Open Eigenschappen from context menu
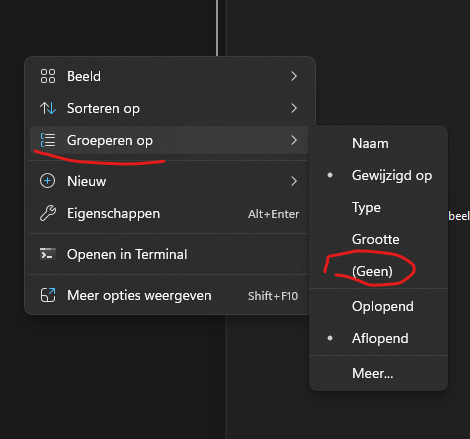 coord(169,214)
